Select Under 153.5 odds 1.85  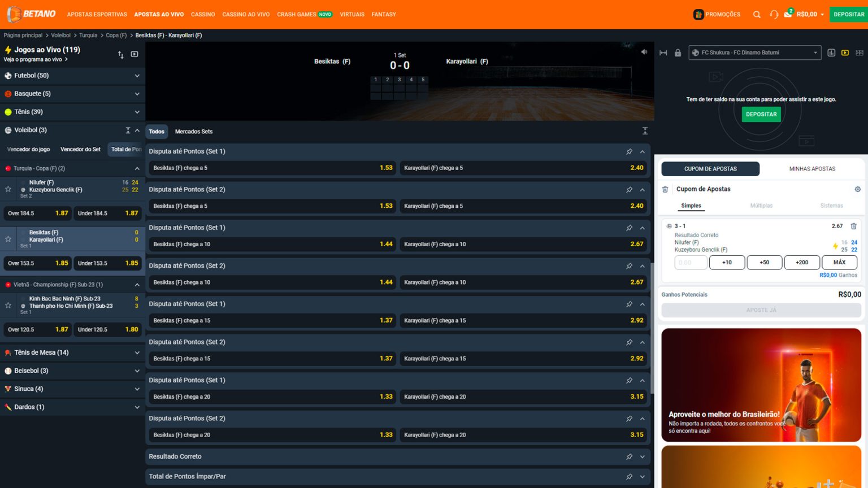click(x=108, y=263)
